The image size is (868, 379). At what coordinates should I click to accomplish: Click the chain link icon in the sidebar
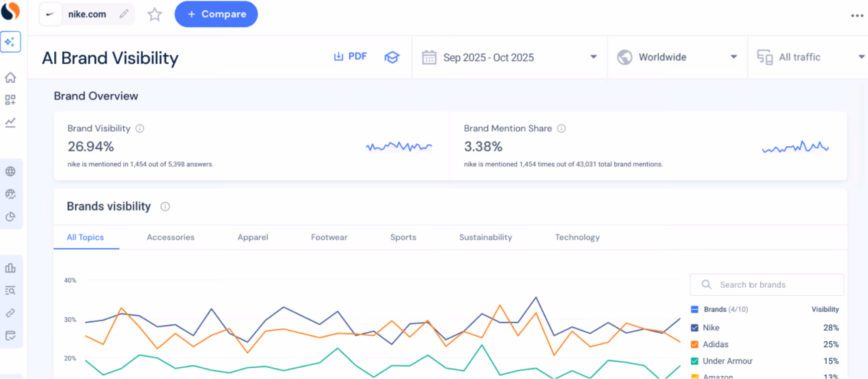(10, 313)
